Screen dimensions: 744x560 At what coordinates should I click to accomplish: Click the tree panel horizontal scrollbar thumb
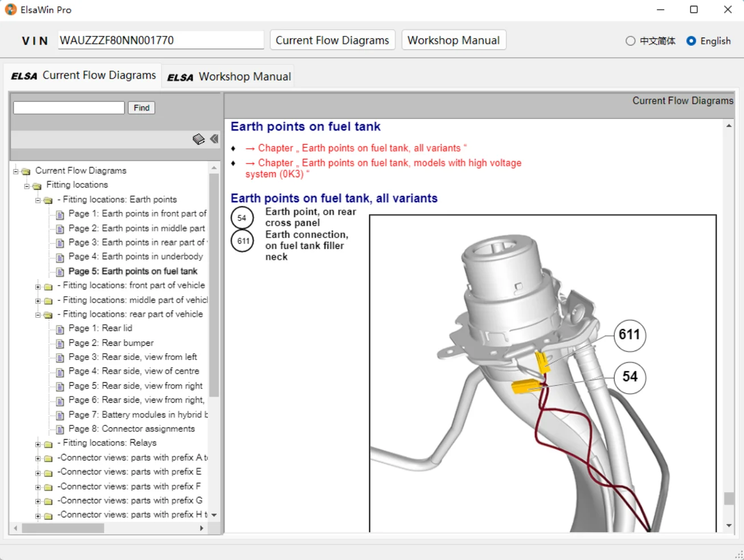(63, 528)
